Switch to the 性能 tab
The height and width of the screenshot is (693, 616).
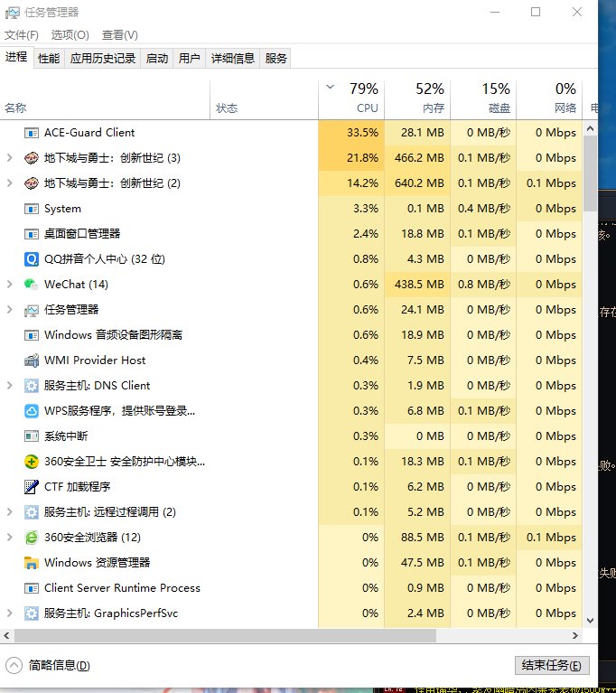click(x=49, y=59)
